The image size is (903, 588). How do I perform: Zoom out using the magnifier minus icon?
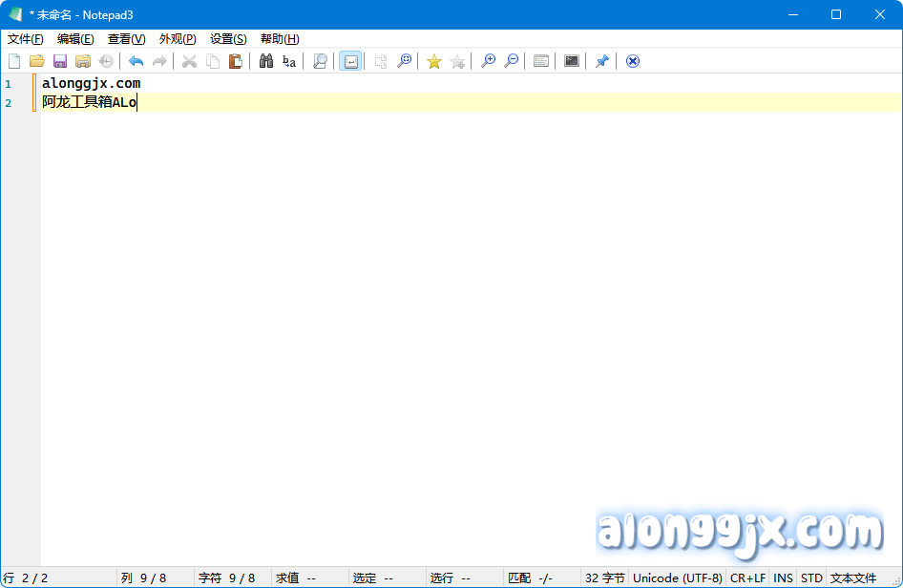tap(511, 61)
